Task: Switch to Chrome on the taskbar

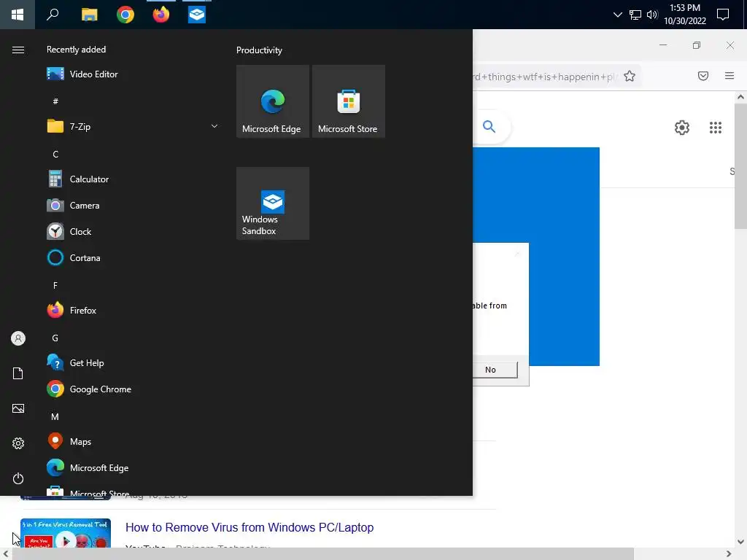Action: click(125, 15)
